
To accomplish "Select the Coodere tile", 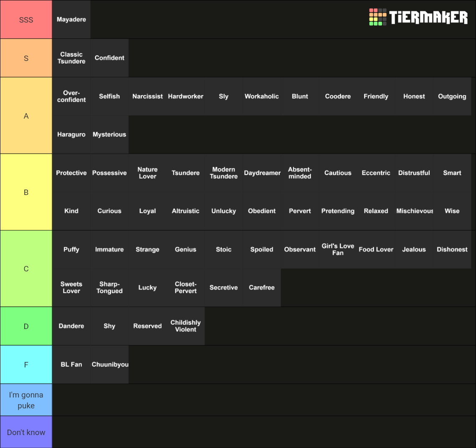I will pos(338,96).
